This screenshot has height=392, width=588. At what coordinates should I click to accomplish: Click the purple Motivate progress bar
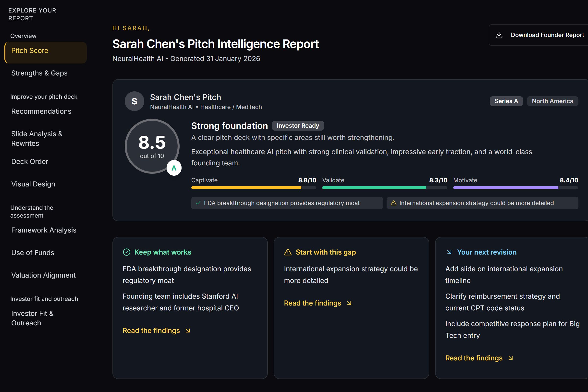(x=516, y=187)
